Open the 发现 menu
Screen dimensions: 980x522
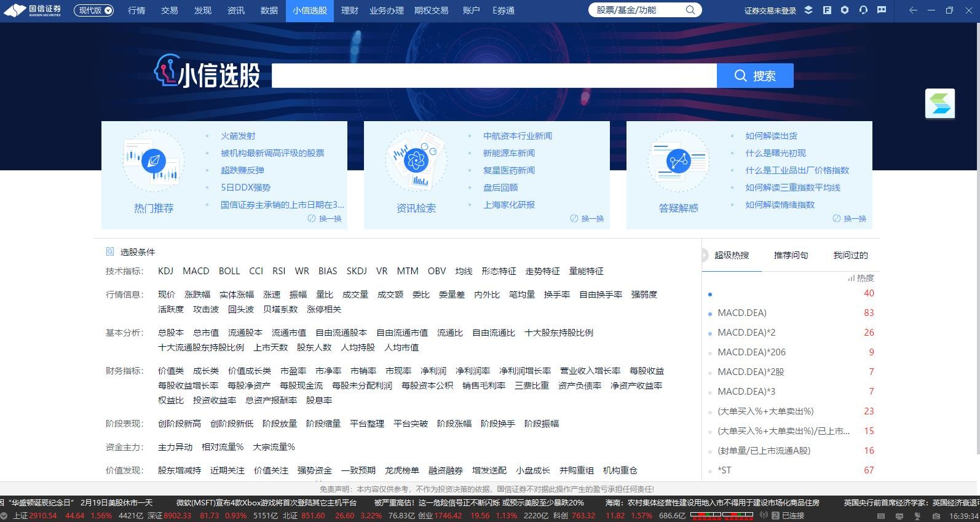[x=203, y=10]
